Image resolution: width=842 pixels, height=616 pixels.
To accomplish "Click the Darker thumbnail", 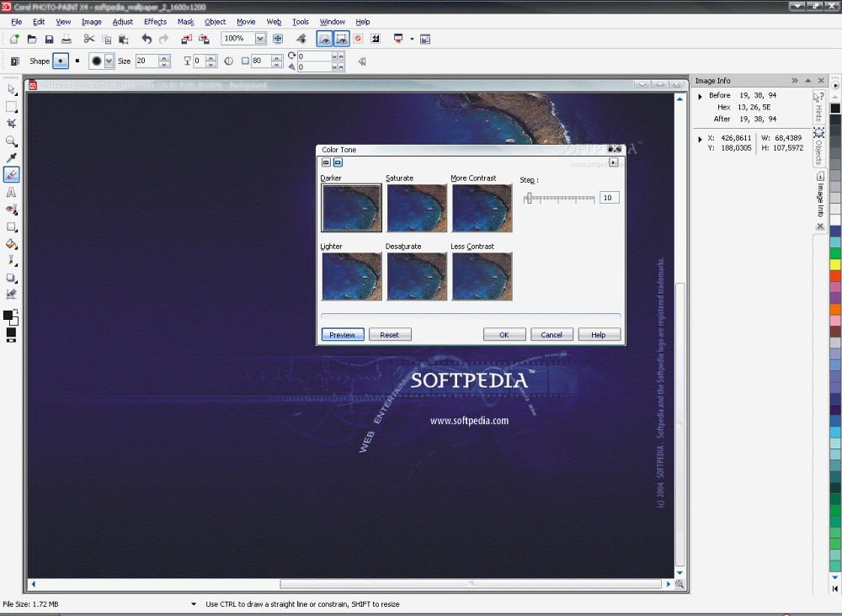I will 352,208.
